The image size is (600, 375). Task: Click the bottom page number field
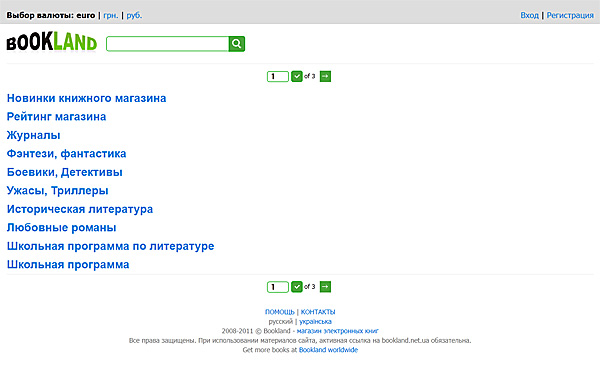point(278,287)
